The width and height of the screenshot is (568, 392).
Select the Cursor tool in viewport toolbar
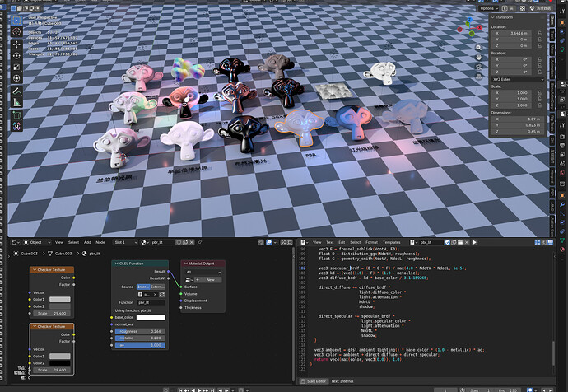(x=16, y=32)
